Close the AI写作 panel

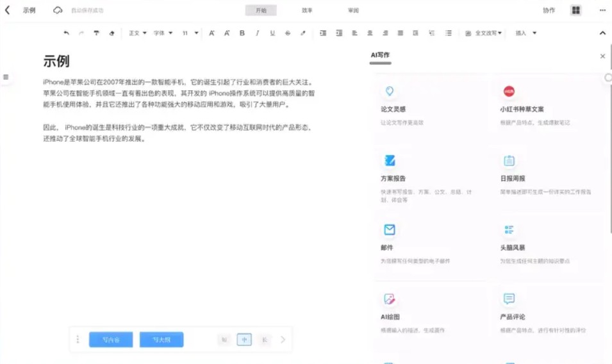pos(602,56)
